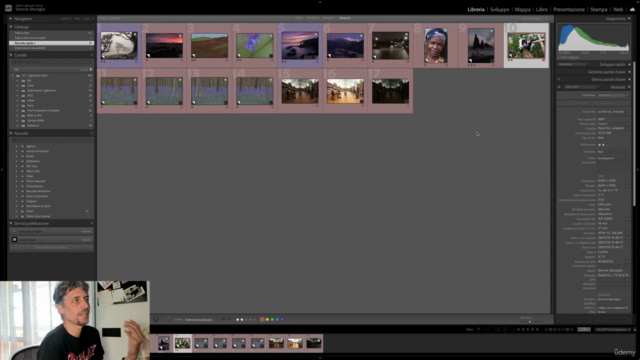640x360 pixels.
Task: Collapse the Raccolte panel
Action: click(x=11, y=133)
